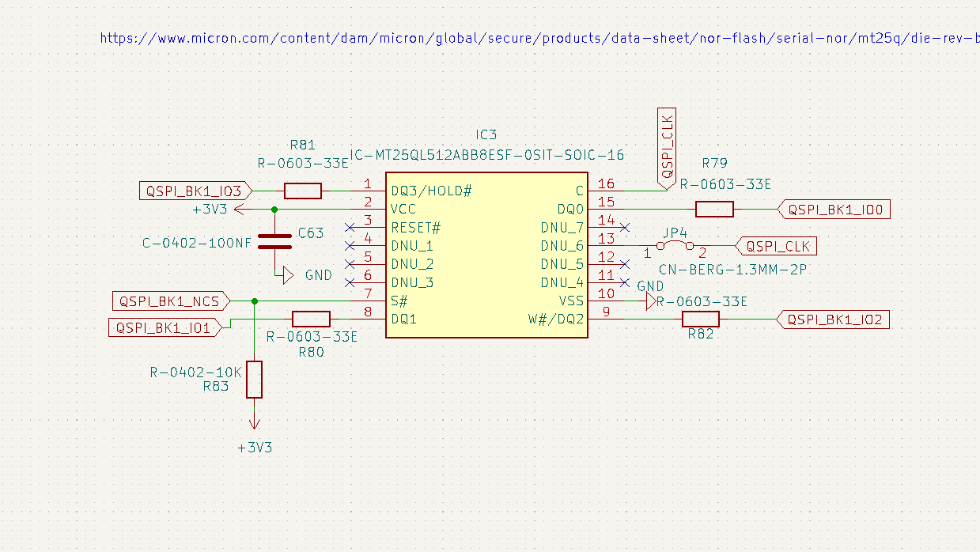The image size is (980, 552).
Task: Select the JP4 jumper symbol
Action: pyautogui.click(x=675, y=245)
